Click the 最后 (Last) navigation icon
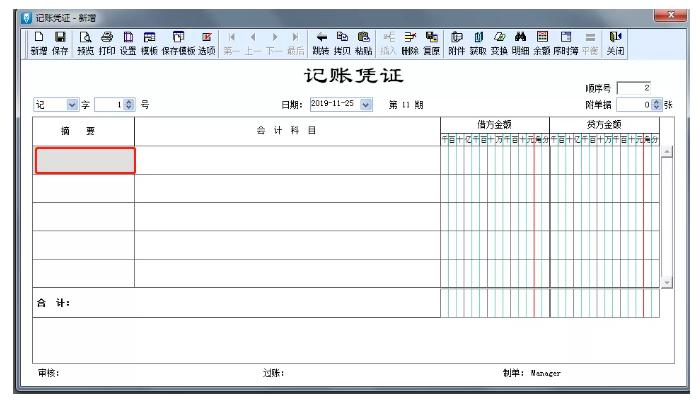Image resolution: width=700 pixels, height=403 pixels. coord(296,43)
